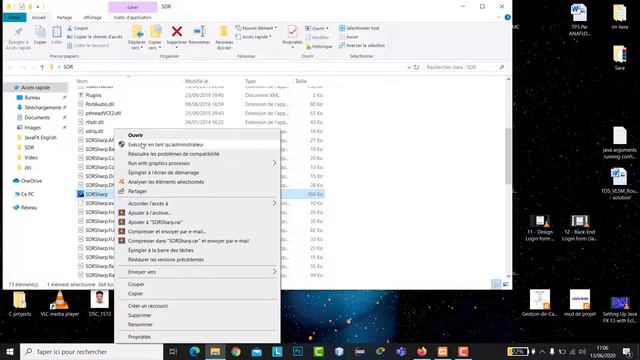The image size is (640, 360).
Task: Switch to details view button
Action: pos(496,284)
